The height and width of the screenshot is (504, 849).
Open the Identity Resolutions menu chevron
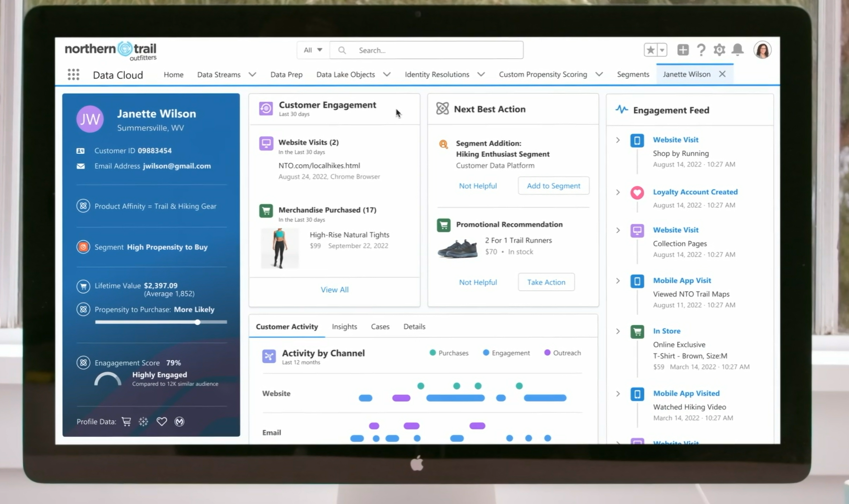[481, 74]
